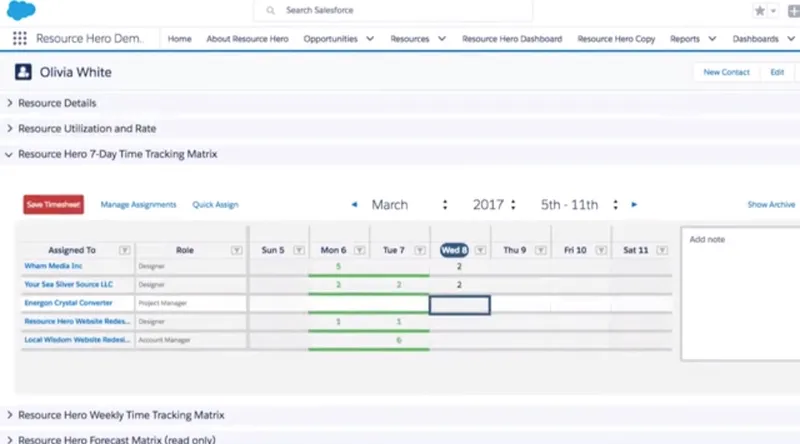Click the Olivia White contact icon

pos(23,72)
